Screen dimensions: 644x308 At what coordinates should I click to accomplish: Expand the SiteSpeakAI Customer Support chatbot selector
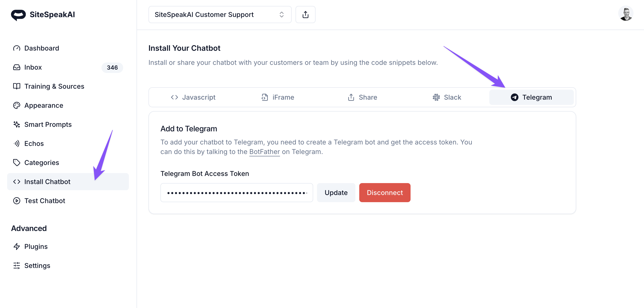click(220, 15)
